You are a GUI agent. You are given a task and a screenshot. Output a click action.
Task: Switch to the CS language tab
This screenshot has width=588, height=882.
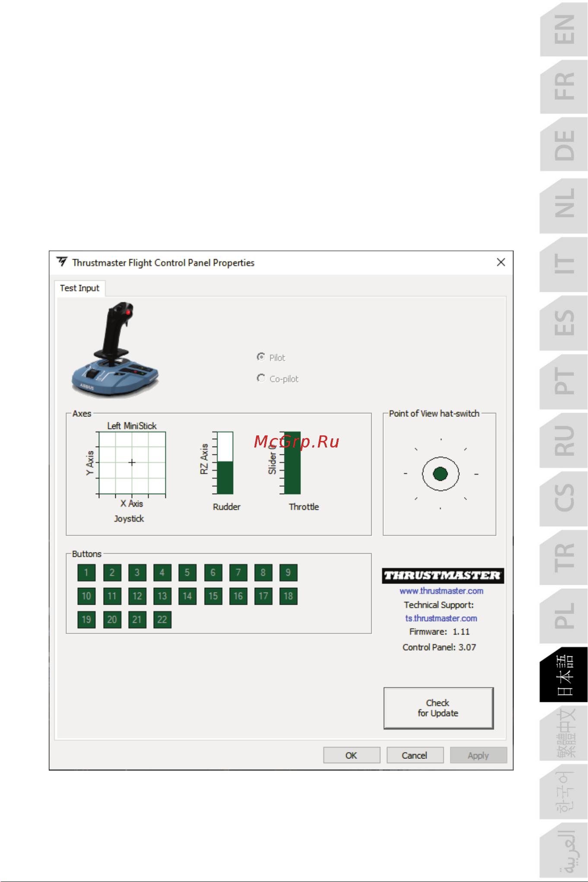564,498
